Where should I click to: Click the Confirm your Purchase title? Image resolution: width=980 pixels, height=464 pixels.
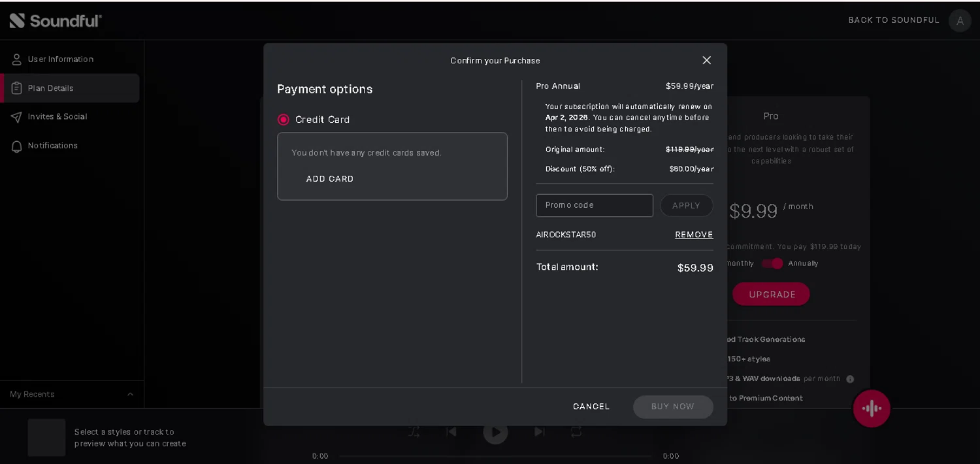(495, 61)
